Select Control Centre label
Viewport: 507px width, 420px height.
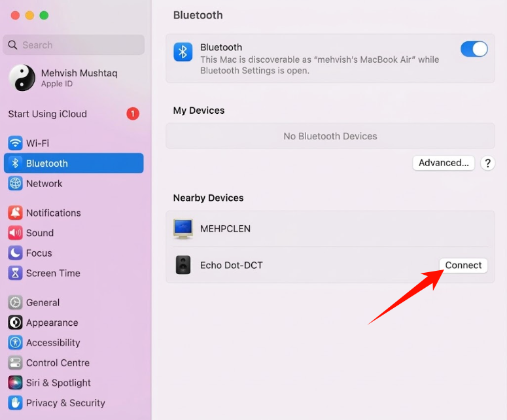pyautogui.click(x=58, y=363)
